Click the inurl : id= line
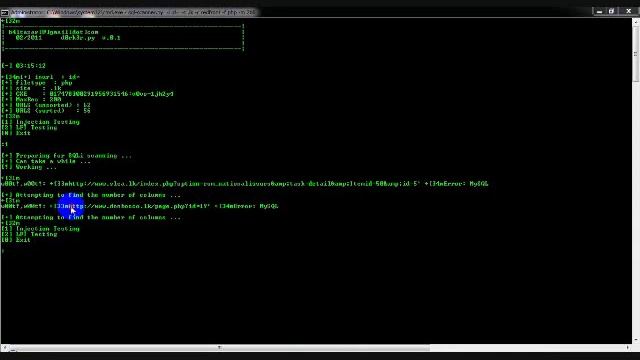Screen dimensions: 640x360 [x=41, y=77]
